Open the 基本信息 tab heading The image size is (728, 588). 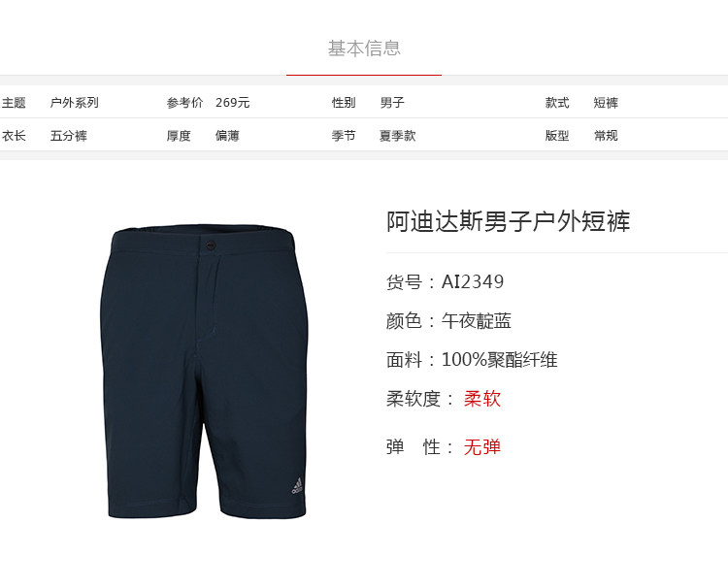point(364,49)
